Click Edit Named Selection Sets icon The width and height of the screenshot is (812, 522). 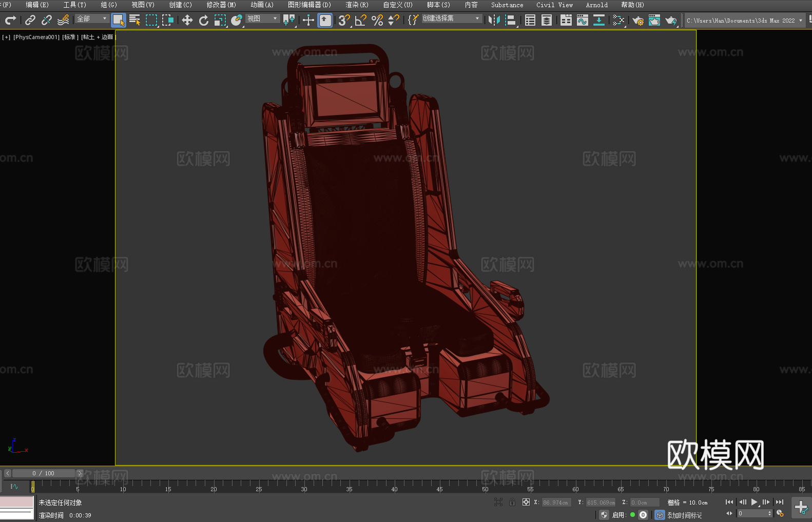coord(413,20)
